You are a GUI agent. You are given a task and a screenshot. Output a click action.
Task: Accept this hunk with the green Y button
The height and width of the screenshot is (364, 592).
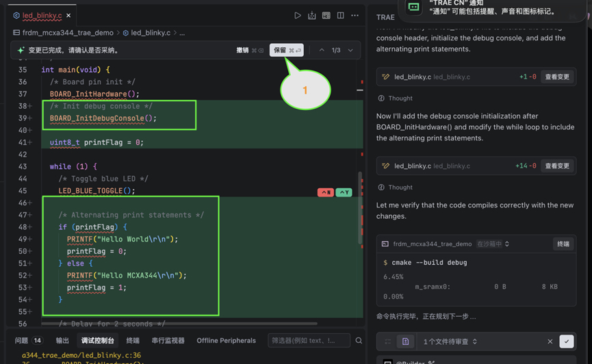[x=344, y=192]
